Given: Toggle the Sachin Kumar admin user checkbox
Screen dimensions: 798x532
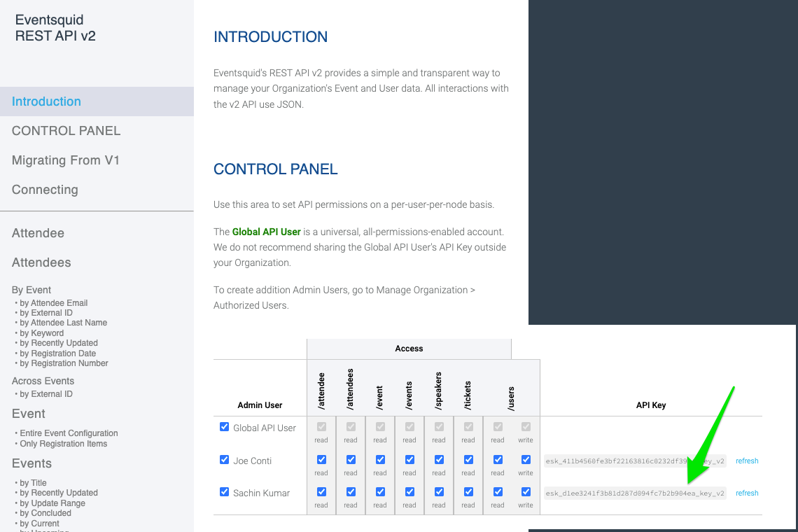Looking at the screenshot, I should (x=224, y=492).
